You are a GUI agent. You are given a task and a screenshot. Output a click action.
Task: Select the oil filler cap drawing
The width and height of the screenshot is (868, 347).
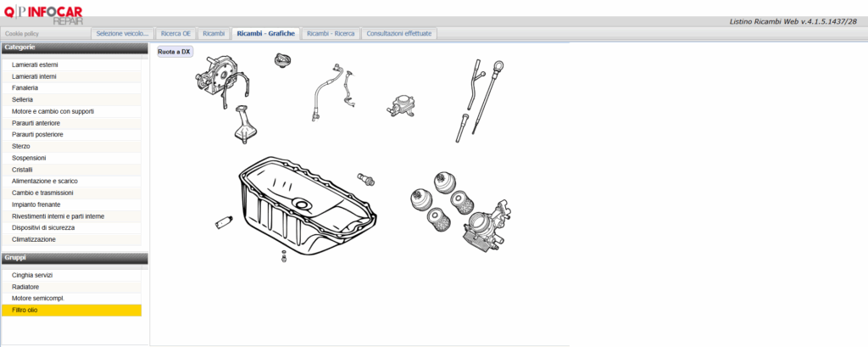[283, 60]
